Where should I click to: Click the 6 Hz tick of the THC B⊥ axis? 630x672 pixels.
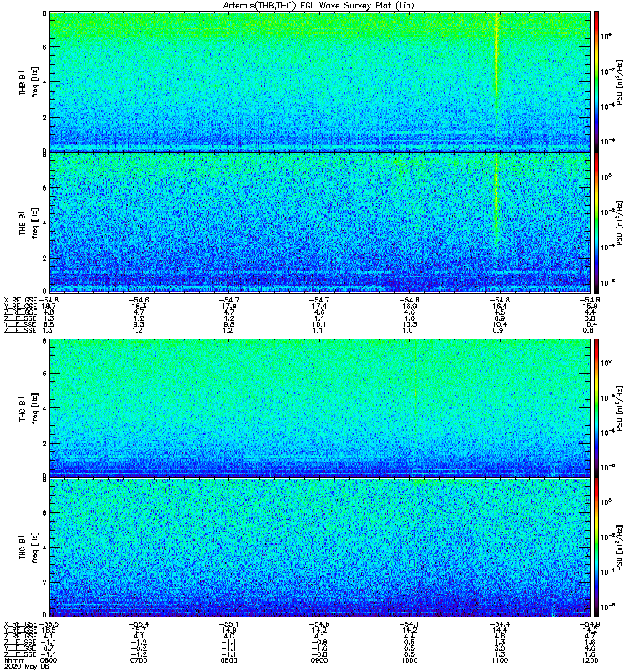45,374
